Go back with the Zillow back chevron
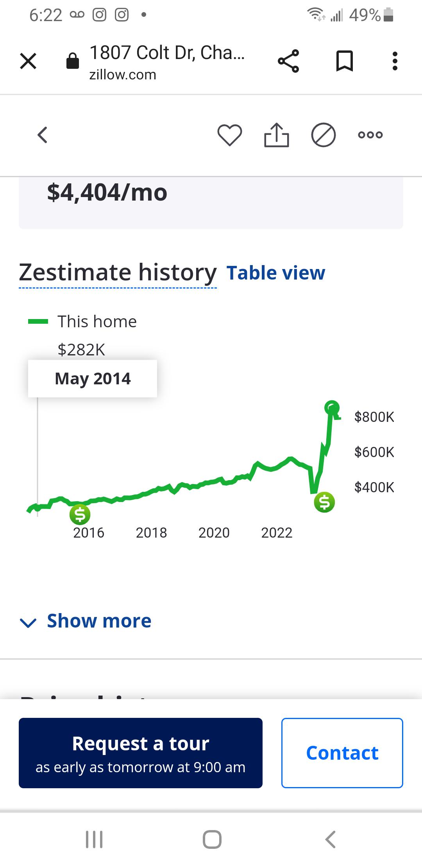The height and width of the screenshot is (868, 422). [x=42, y=135]
